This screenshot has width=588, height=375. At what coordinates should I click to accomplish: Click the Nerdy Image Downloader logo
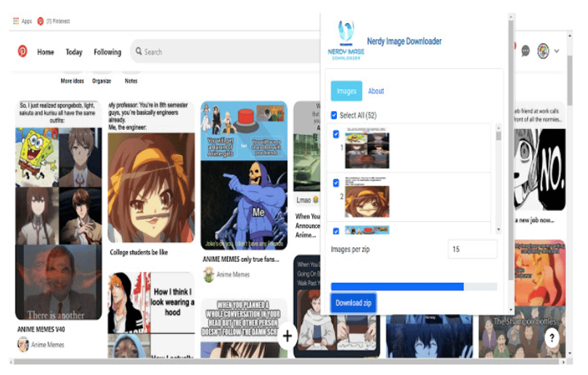tap(346, 41)
